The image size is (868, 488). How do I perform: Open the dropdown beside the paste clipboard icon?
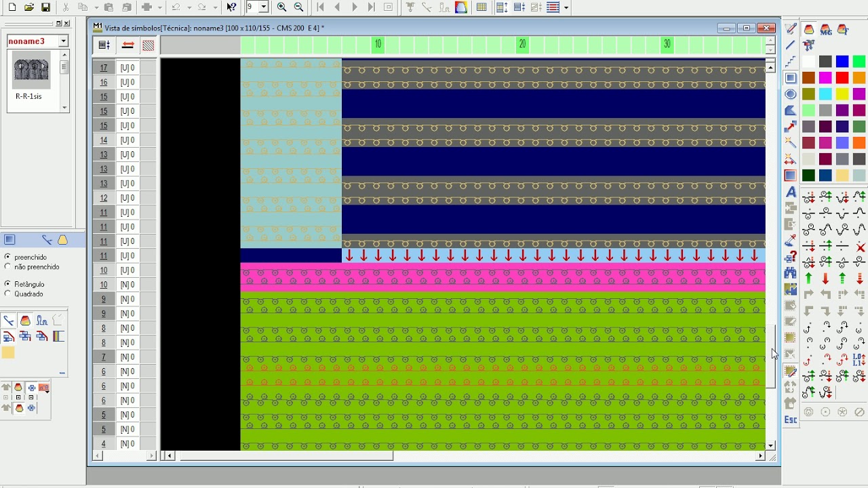click(x=97, y=7)
